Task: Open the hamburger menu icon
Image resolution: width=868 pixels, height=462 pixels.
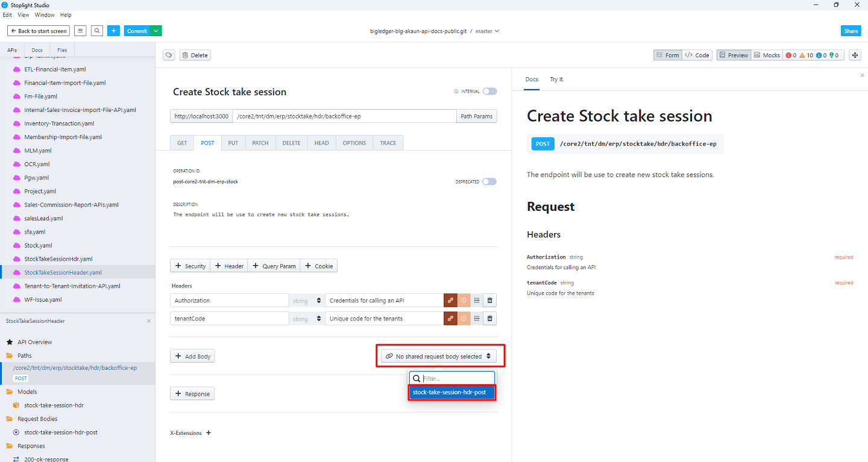Action: (x=80, y=31)
